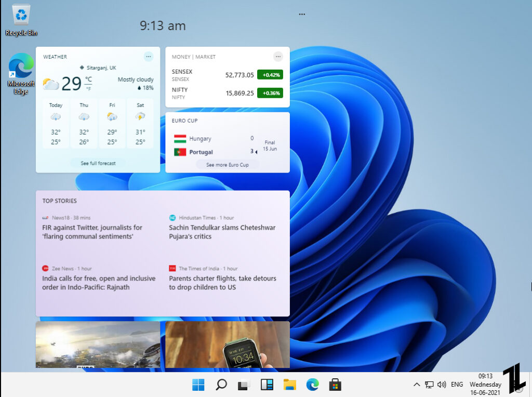This screenshot has width=532, height=397.
Task: Open Sat forecast column
Action: [x=140, y=124]
